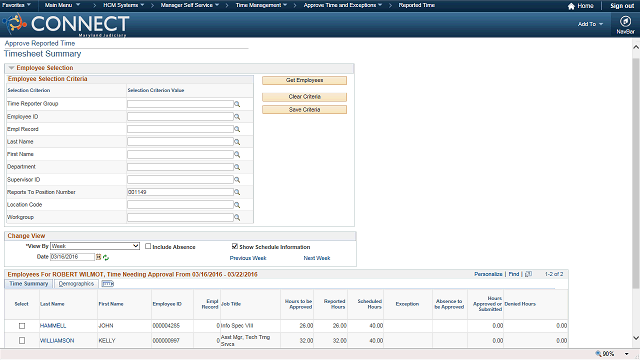Open the Main Menu in navigation bar
Screen dimensions: 640x360
click(x=62, y=5)
